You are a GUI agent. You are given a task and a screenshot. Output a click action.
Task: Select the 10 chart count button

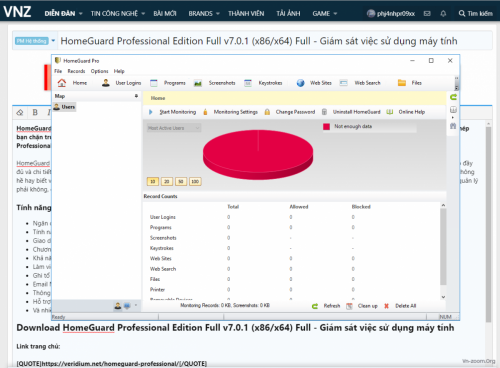pyautogui.click(x=153, y=182)
